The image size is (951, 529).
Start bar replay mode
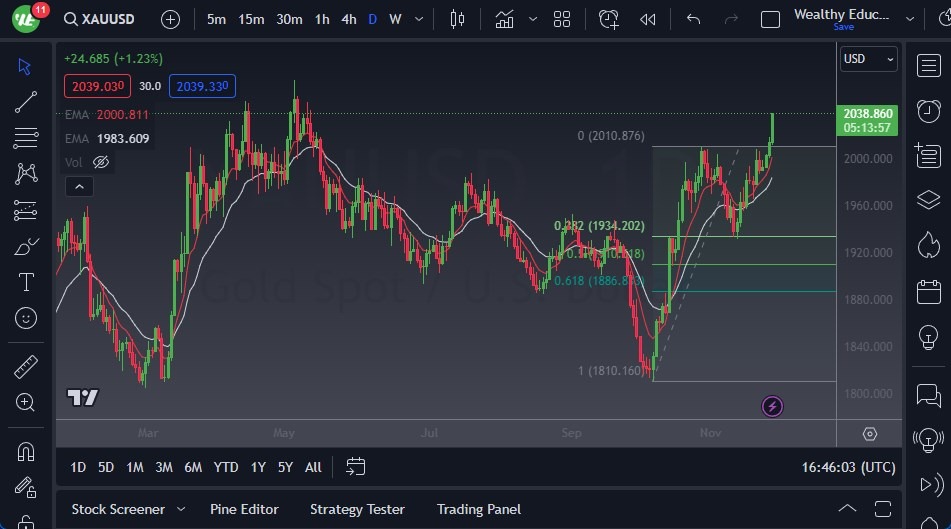(647, 19)
